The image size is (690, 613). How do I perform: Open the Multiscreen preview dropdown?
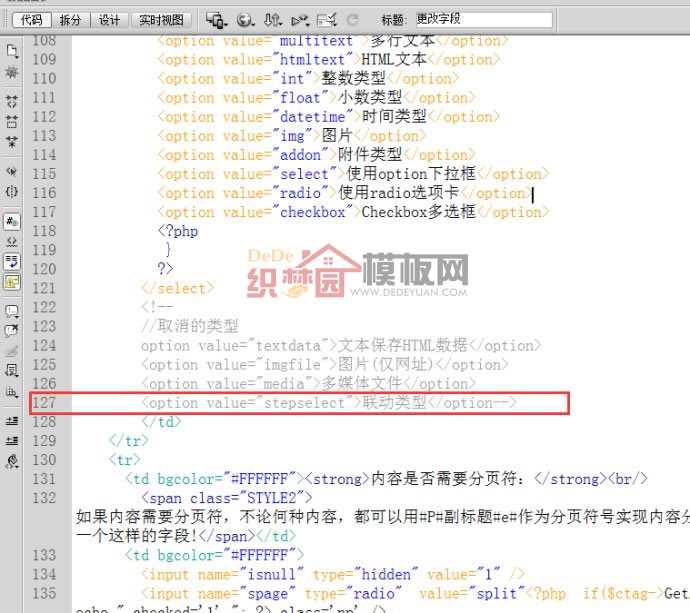(216, 19)
